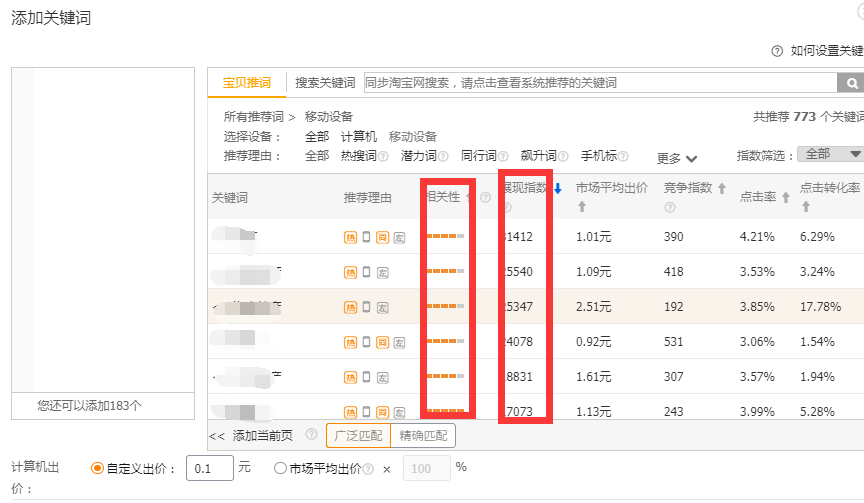Click 热 hot-word icon in 1.61元 row
The height and width of the screenshot is (503, 864).
click(350, 377)
